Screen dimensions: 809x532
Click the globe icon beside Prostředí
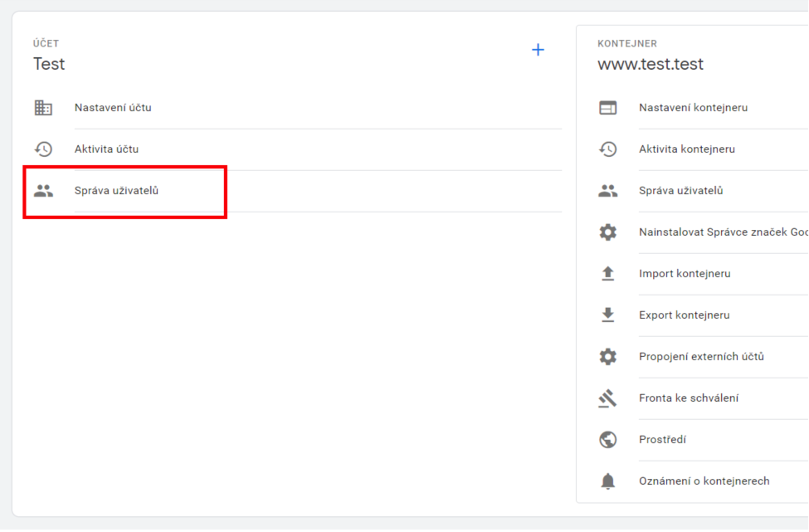[607, 440]
